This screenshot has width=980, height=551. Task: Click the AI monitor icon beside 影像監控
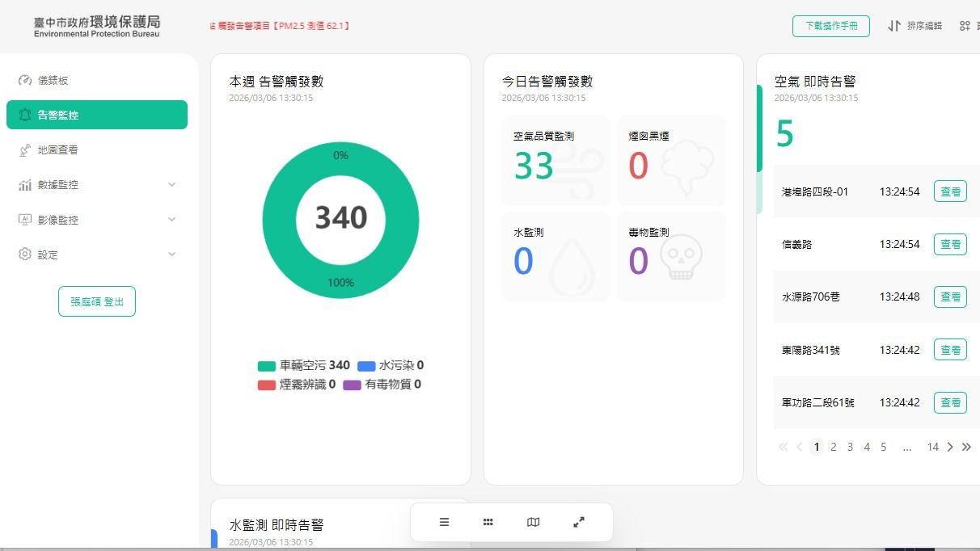25,220
